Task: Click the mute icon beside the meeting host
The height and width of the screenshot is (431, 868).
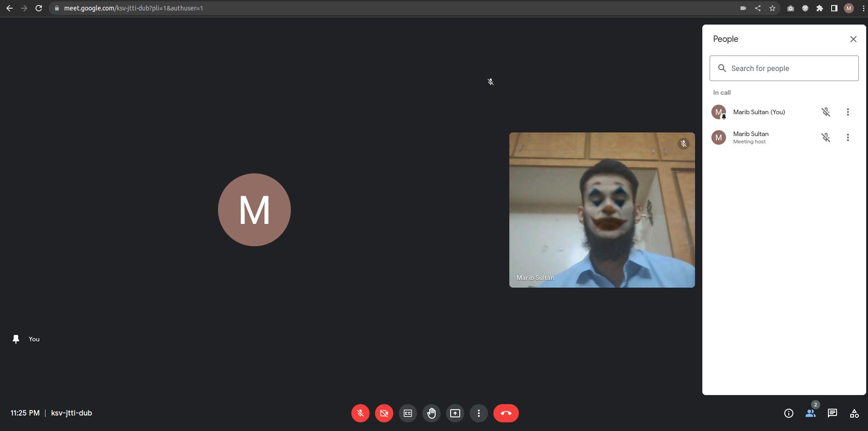Action: [826, 137]
